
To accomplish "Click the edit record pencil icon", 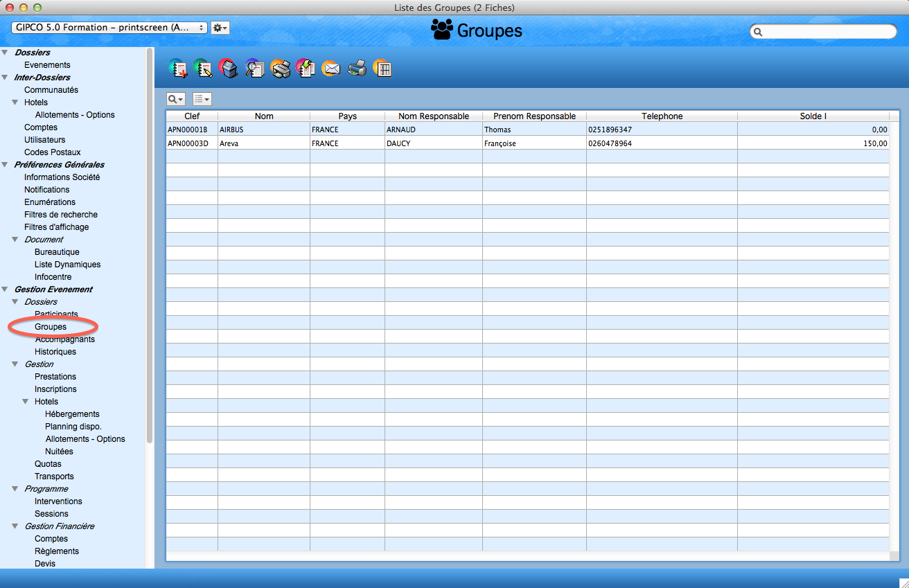I will 202,68.
